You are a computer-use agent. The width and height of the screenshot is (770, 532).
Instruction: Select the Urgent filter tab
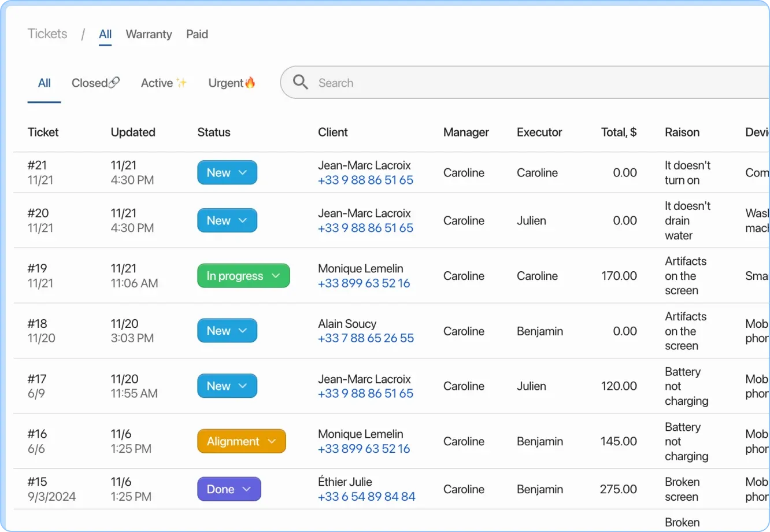coord(225,82)
